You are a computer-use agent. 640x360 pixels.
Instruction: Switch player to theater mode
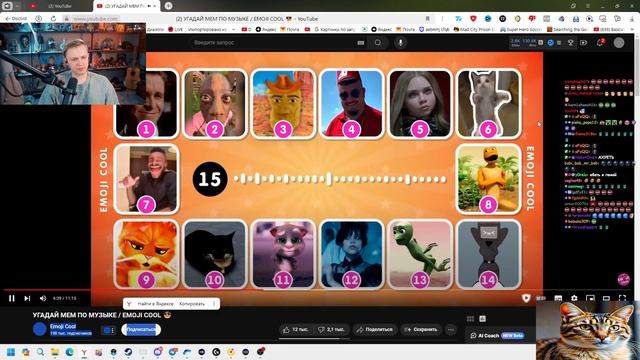[606, 298]
